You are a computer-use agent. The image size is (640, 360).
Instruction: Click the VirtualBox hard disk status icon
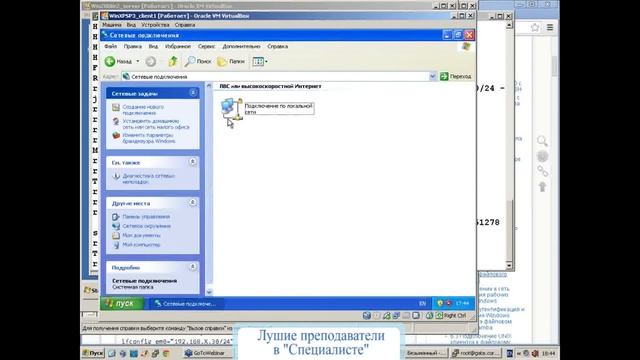pos(367,316)
